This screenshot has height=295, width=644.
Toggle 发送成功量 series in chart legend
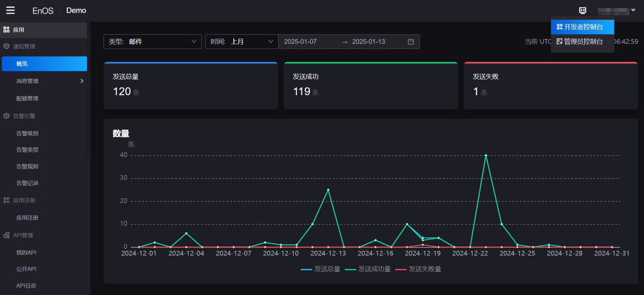point(368,269)
